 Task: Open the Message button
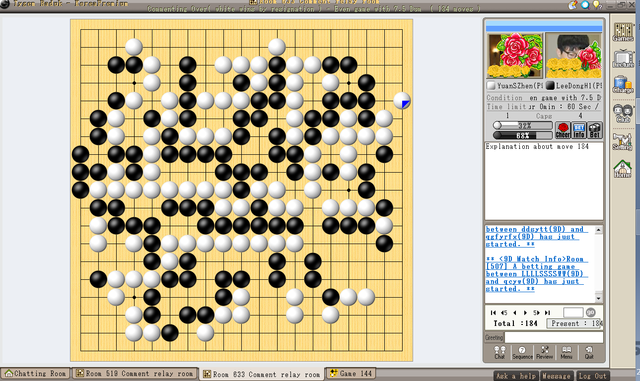557,376
